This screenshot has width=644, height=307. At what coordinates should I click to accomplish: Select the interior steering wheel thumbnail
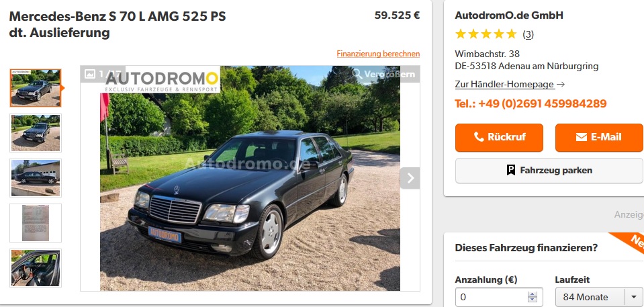[36, 267]
